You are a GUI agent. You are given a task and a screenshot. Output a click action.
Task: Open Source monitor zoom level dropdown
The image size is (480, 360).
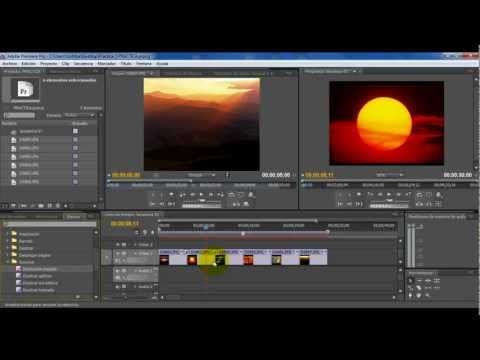tap(202, 175)
